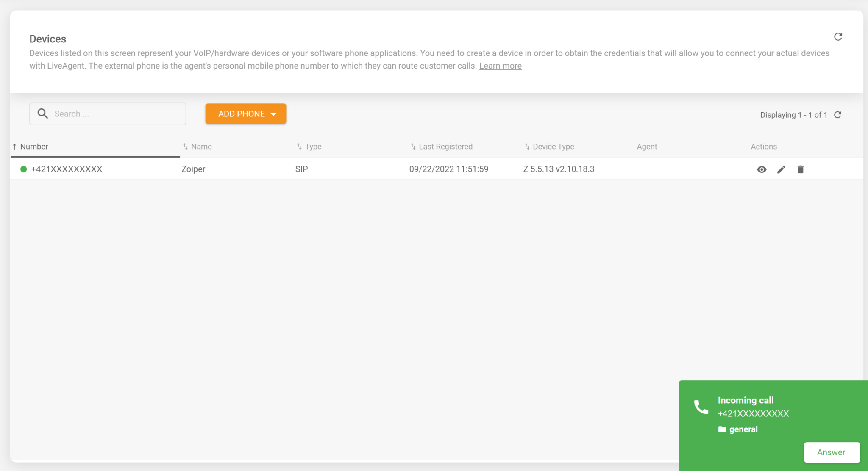This screenshot has width=868, height=471.
Task: Click the green online status dot
Action: [x=24, y=169]
